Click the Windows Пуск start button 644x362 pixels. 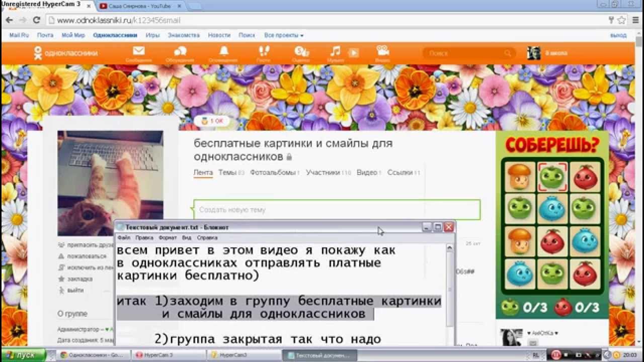[23, 354]
